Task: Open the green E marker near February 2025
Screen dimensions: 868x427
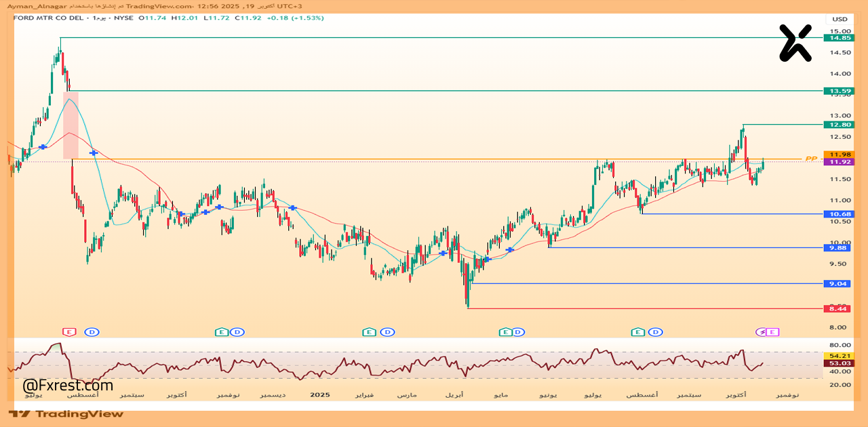Action: (369, 331)
